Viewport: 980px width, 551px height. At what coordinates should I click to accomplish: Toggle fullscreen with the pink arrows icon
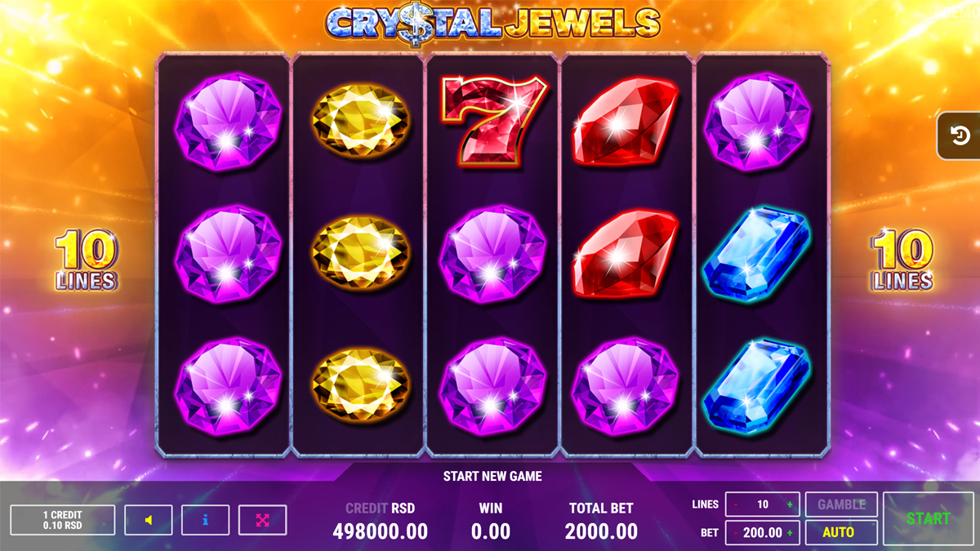(x=262, y=520)
